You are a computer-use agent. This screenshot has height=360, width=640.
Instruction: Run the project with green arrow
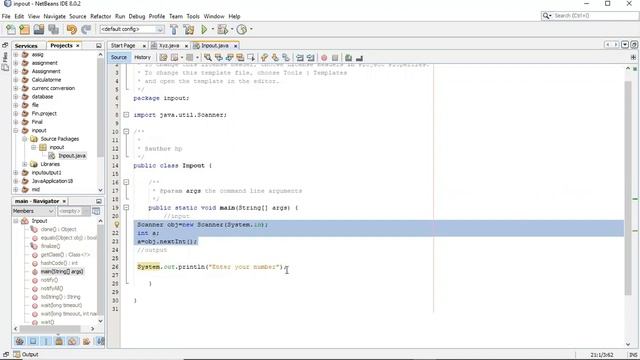[x=204, y=29]
